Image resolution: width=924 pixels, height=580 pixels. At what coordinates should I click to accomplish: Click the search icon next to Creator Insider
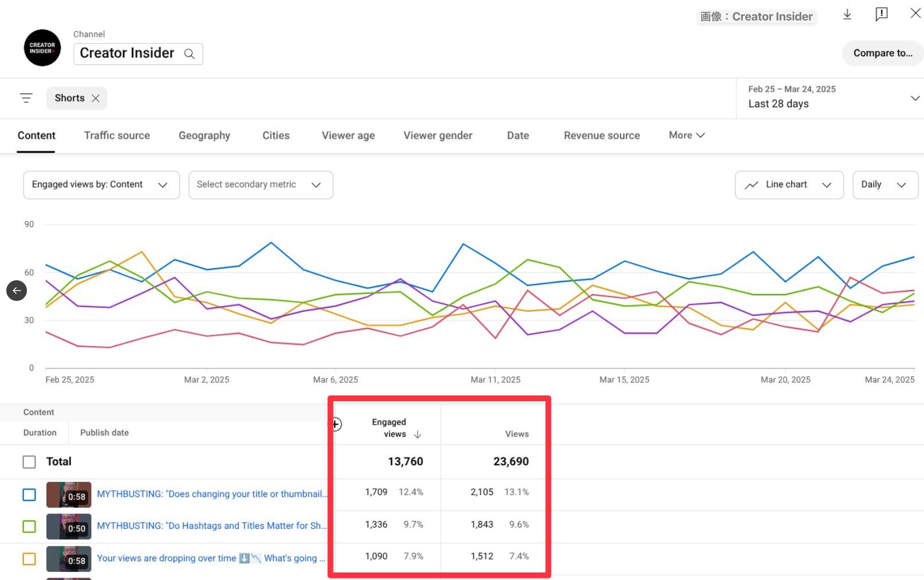[189, 54]
